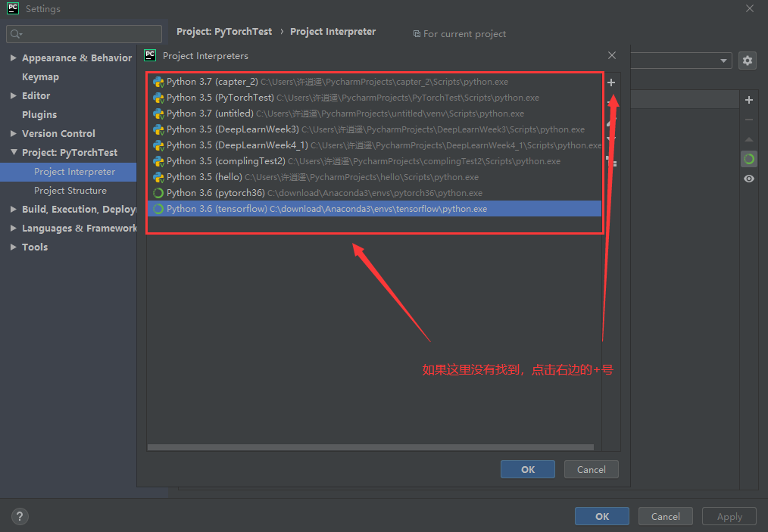Show interpreter paths with the eye icon
Image resolution: width=768 pixels, height=532 pixels.
[x=749, y=179]
